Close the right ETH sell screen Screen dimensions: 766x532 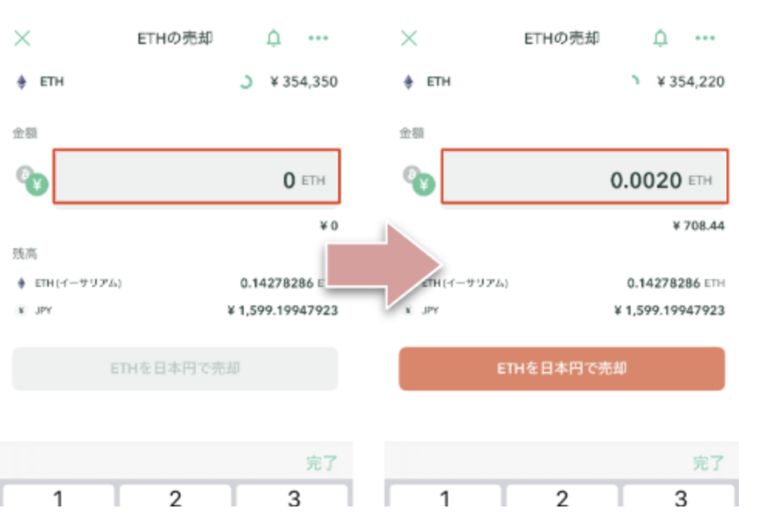(409, 39)
